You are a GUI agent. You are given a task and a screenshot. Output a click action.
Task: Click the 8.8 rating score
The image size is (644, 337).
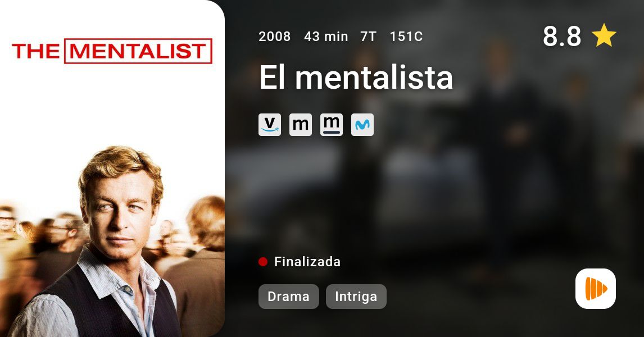point(562,36)
